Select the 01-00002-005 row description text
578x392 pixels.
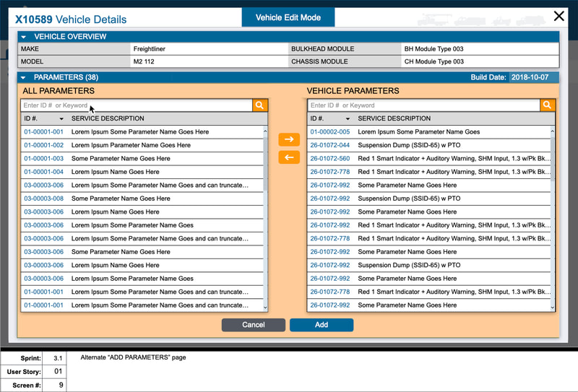click(419, 132)
